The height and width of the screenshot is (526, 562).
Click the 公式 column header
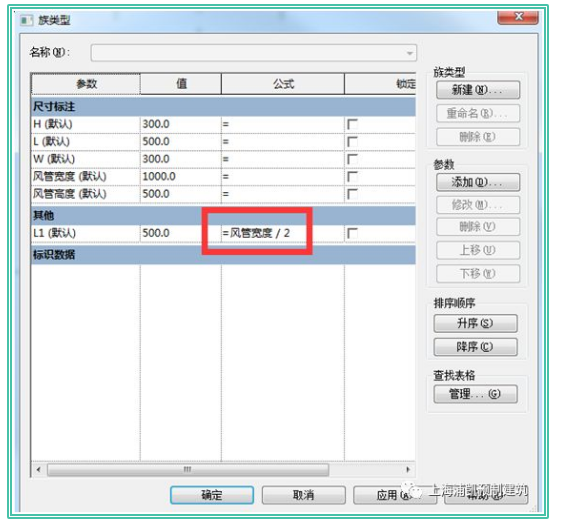tap(283, 84)
